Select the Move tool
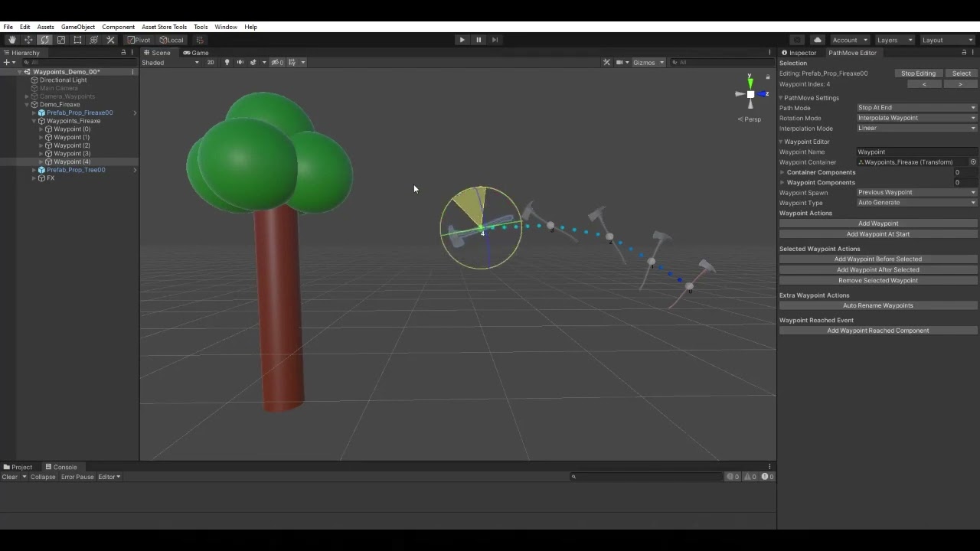 click(x=28, y=40)
